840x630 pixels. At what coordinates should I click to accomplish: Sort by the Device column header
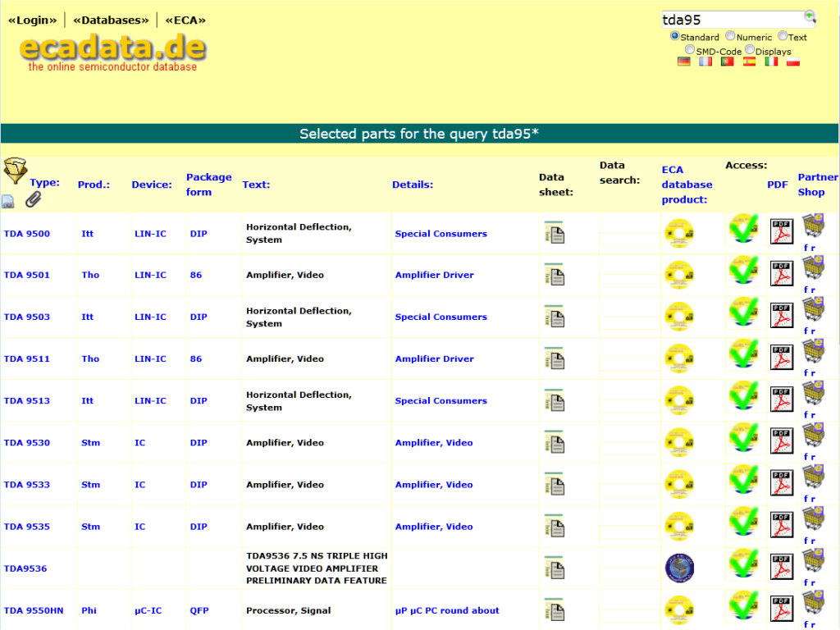coord(152,185)
